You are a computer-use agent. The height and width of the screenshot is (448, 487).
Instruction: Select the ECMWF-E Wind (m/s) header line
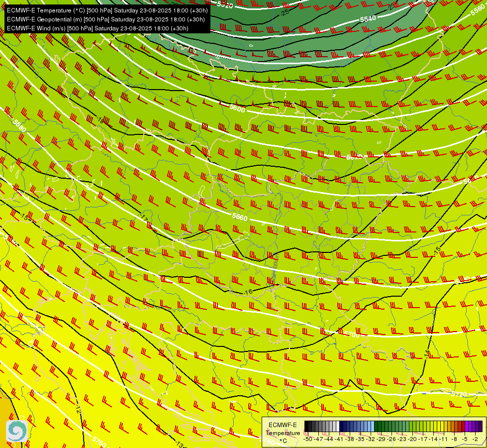tap(97, 28)
